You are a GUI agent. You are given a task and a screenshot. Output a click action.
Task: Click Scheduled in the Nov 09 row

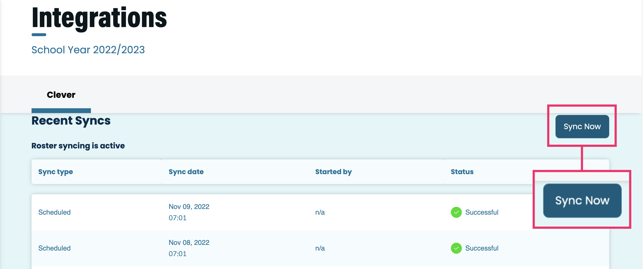pos(55,212)
